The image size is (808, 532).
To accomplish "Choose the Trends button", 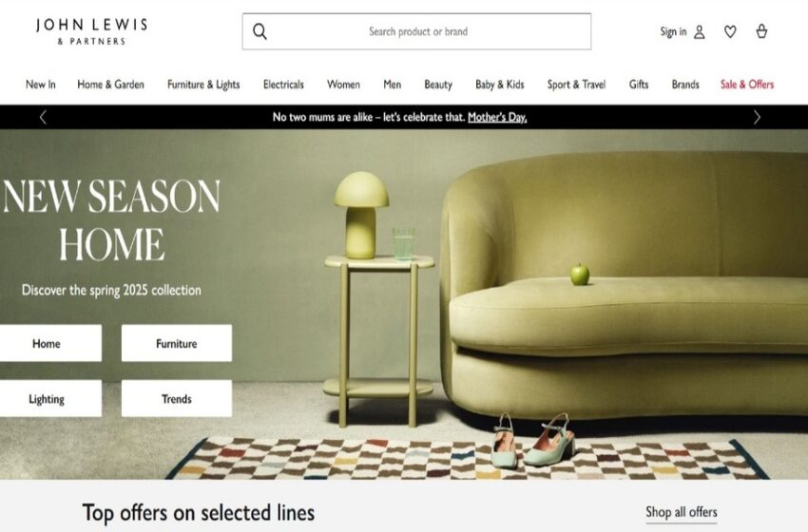I will tap(177, 399).
